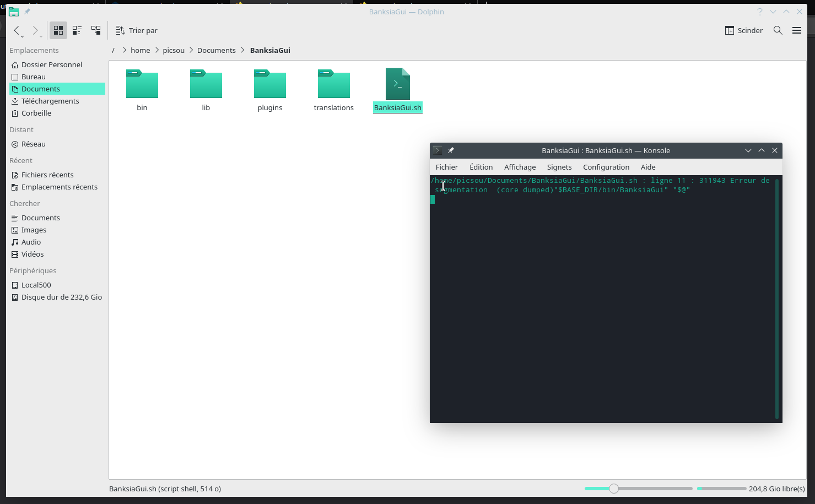The image size is (815, 504).
Task: Select Documents under Emplacements
Action: pyautogui.click(x=57, y=89)
